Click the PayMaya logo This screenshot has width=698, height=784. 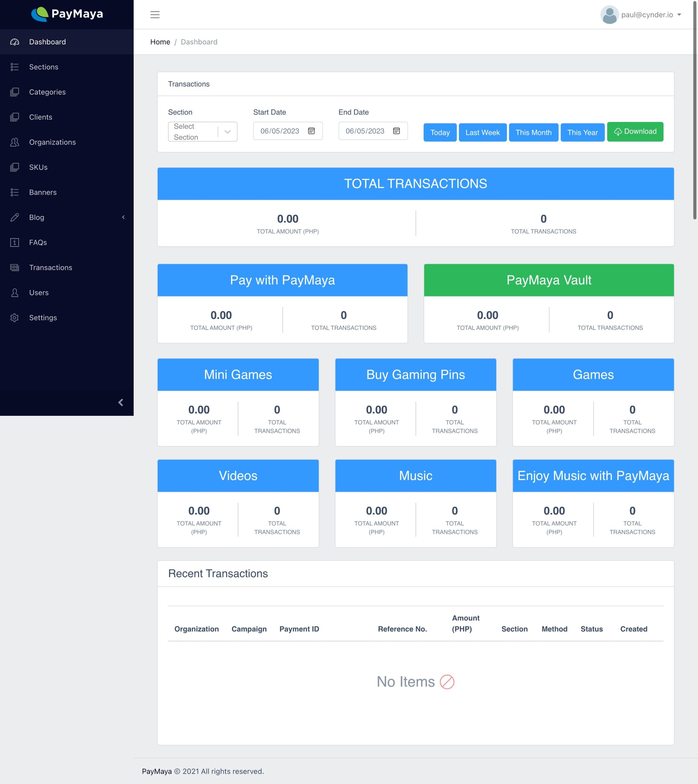(67, 14)
